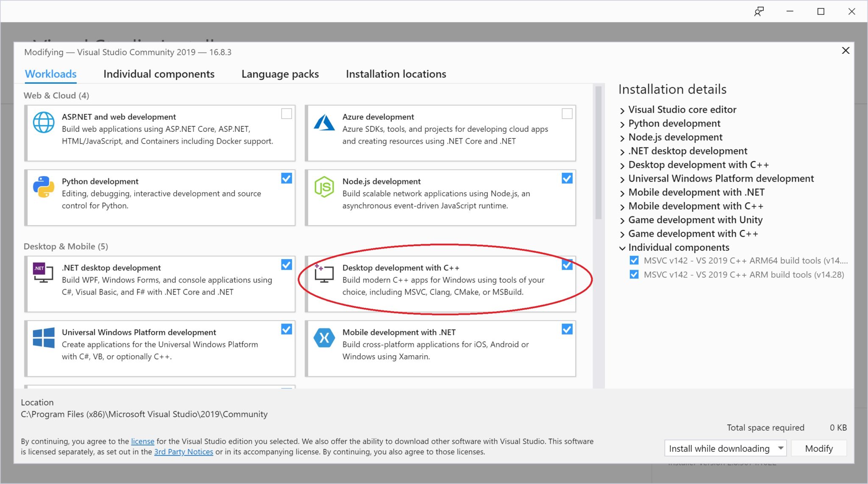868x484 pixels.
Task: Click the Xamarin mobile development icon
Action: (x=324, y=337)
